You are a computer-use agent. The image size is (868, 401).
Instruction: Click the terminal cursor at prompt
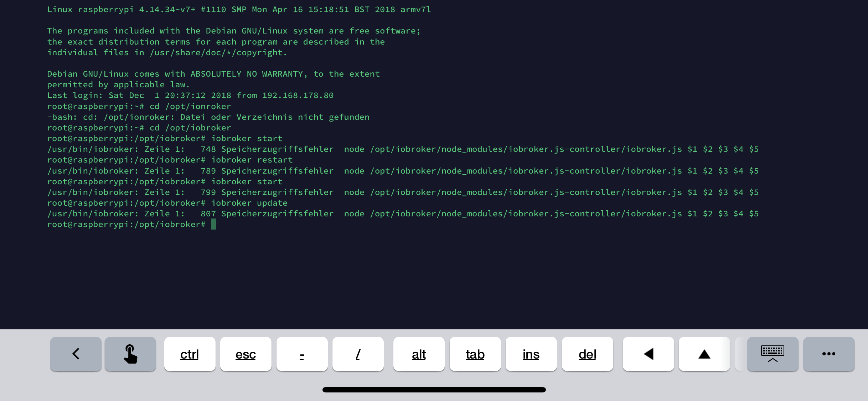213,224
